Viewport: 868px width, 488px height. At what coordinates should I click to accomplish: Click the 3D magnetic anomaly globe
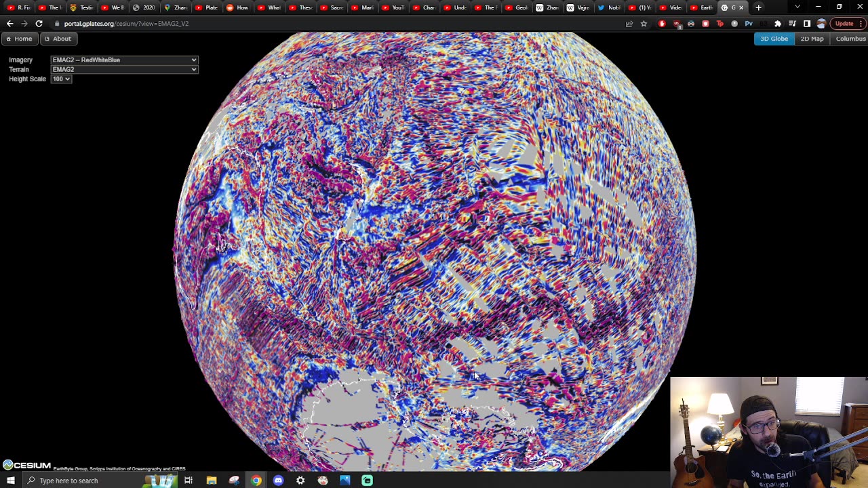434,251
